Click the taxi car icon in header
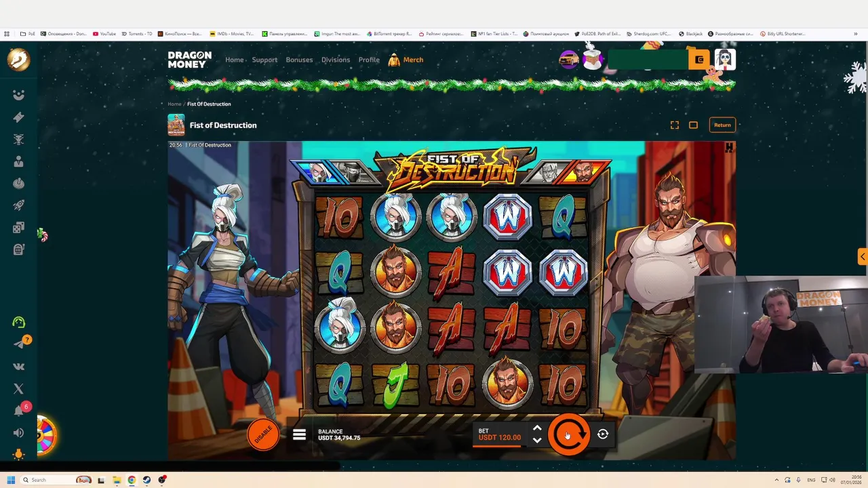868x488 pixels. pos(568,60)
